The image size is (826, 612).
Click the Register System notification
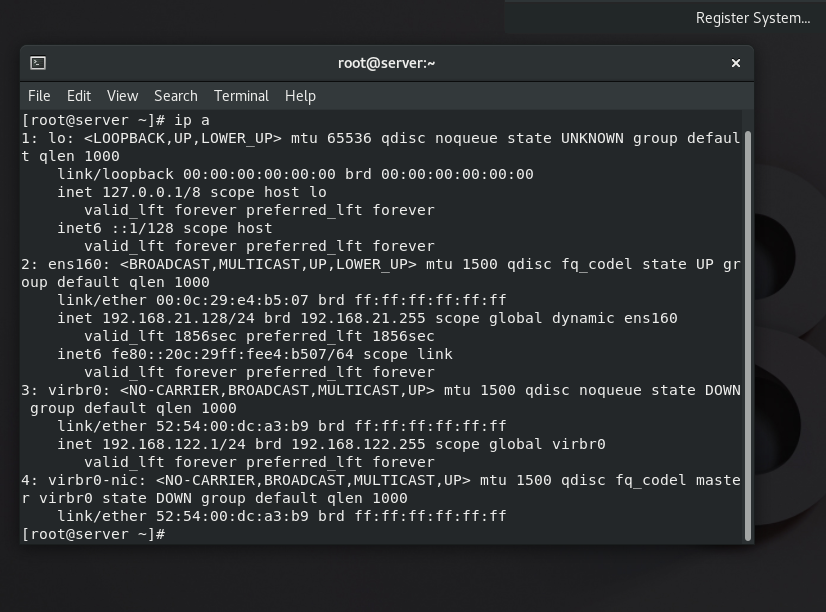click(x=753, y=18)
